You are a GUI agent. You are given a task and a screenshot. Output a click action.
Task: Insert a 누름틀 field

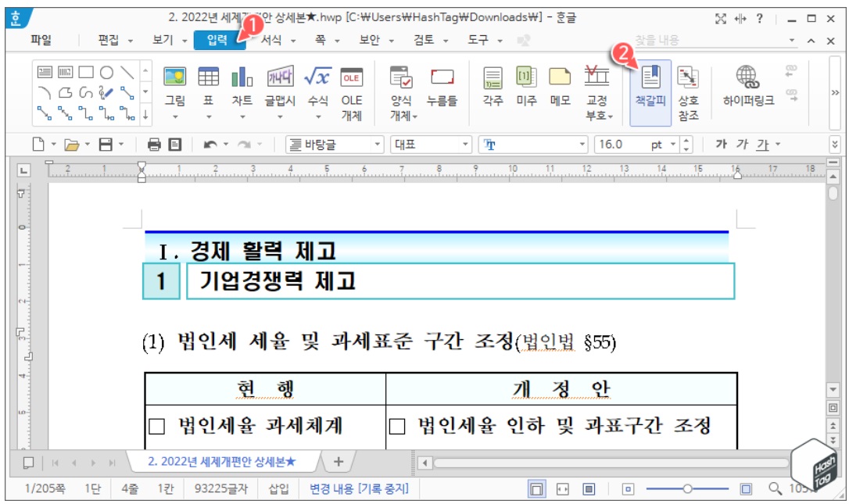point(442,77)
